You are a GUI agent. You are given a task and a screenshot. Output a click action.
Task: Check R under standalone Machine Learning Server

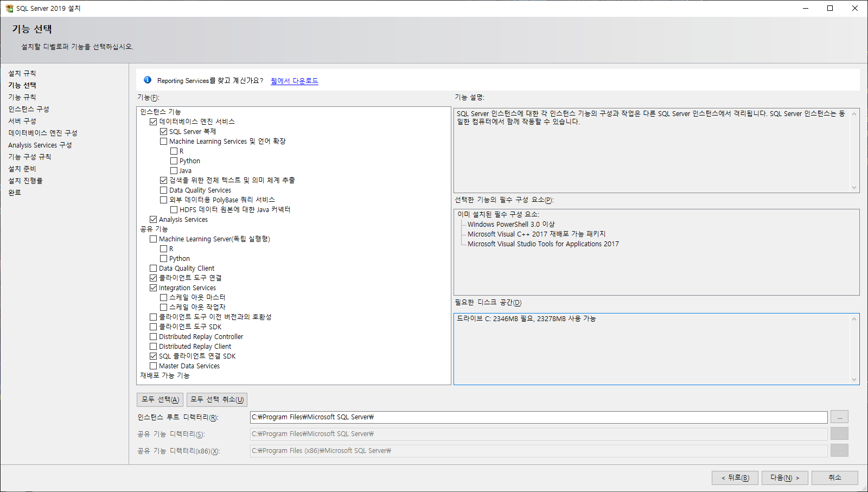point(163,248)
